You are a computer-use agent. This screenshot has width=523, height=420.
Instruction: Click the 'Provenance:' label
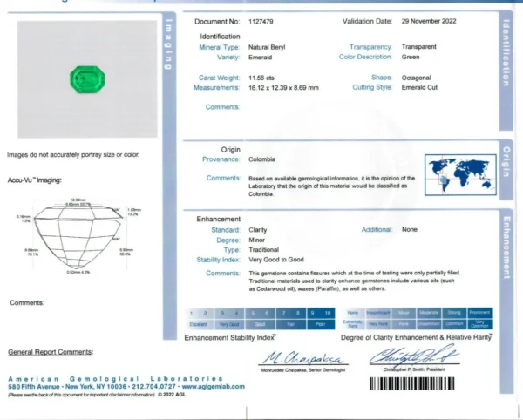click(x=221, y=159)
